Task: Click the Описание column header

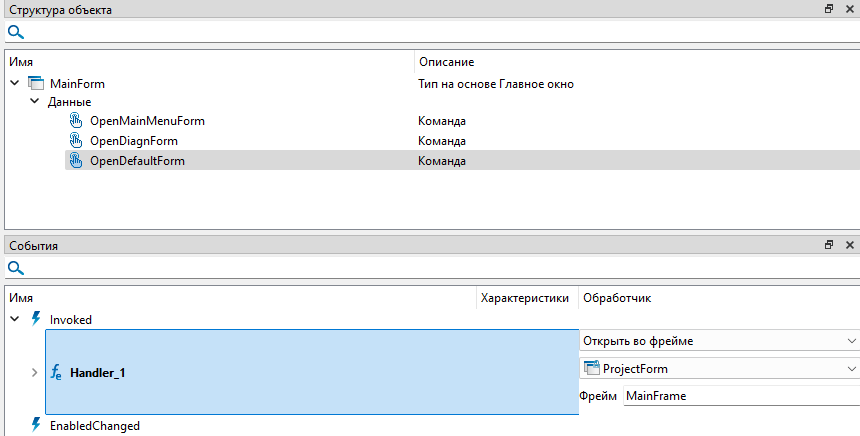Action: [446, 62]
